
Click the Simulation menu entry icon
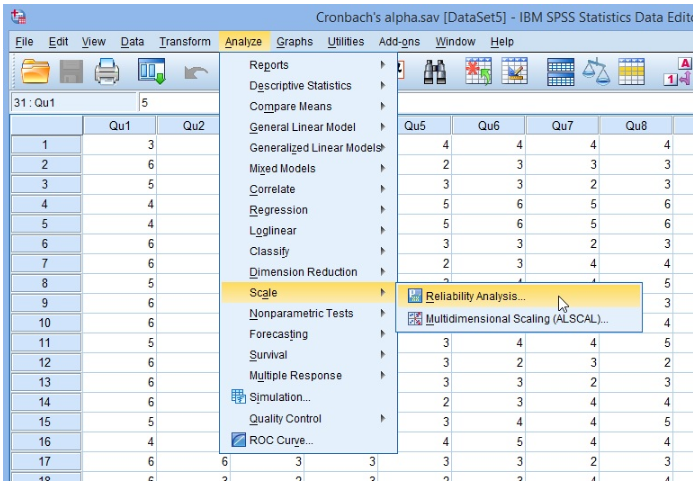tap(239, 397)
